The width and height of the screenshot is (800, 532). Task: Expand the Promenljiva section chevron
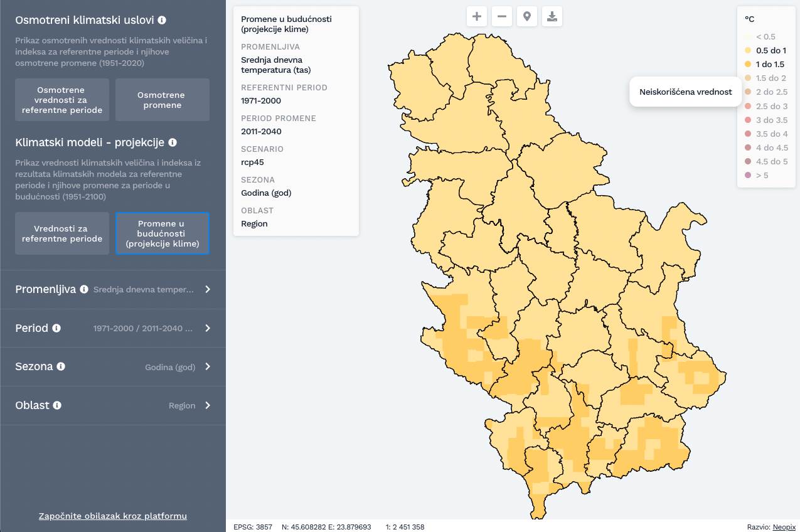[x=208, y=289]
